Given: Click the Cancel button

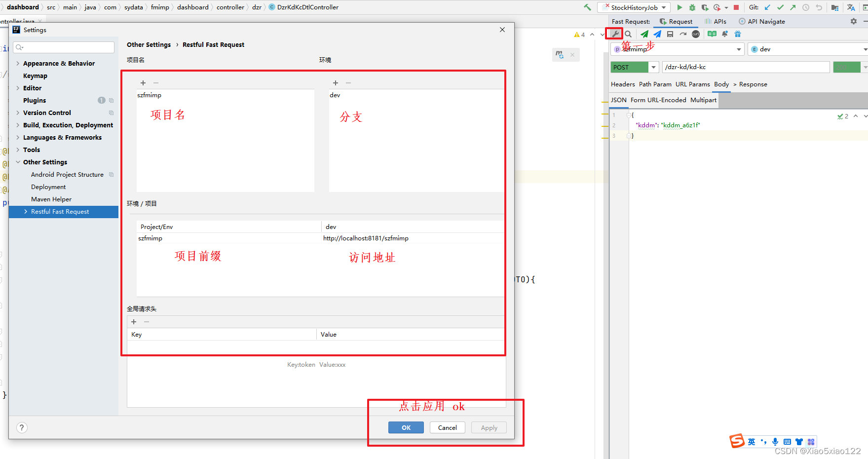Looking at the screenshot, I should click(x=448, y=427).
